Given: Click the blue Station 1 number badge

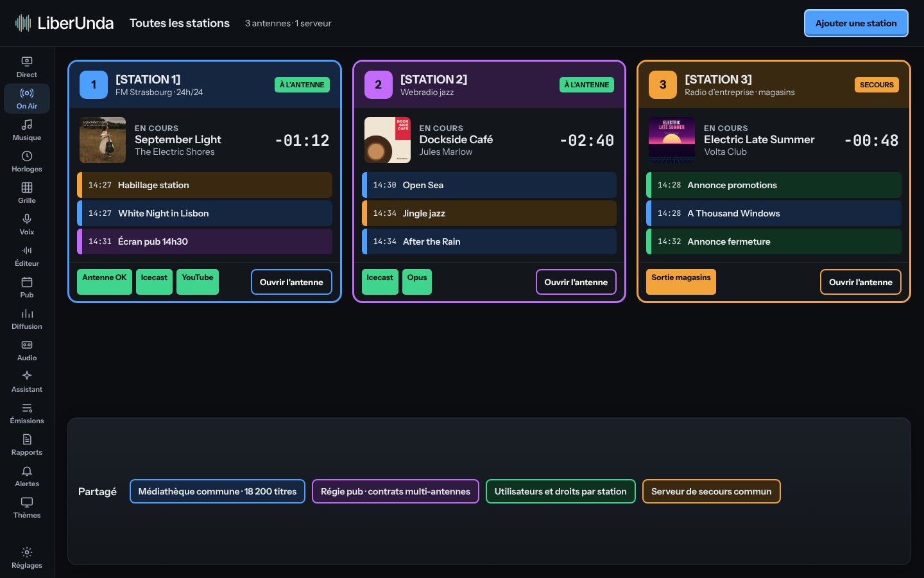Looking at the screenshot, I should pyautogui.click(x=94, y=85).
